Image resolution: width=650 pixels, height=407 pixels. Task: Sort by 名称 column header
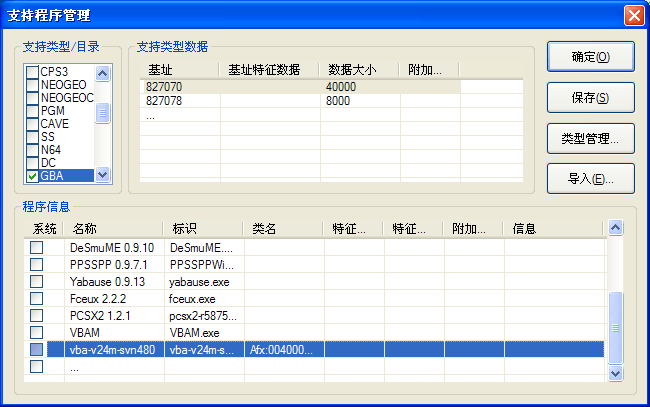[115, 228]
